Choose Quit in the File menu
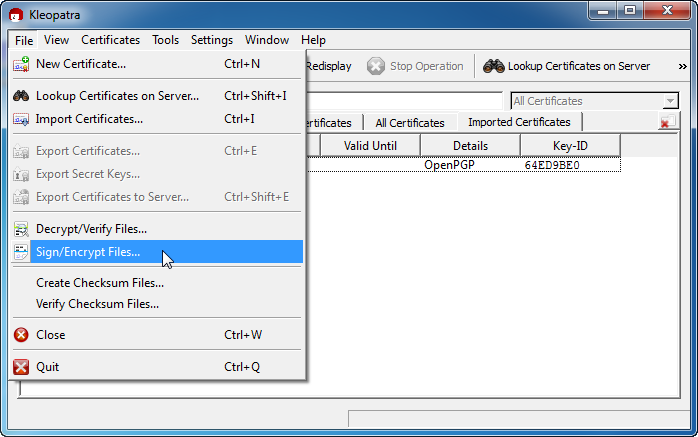Screen dimensions: 698x437 (157, 367)
